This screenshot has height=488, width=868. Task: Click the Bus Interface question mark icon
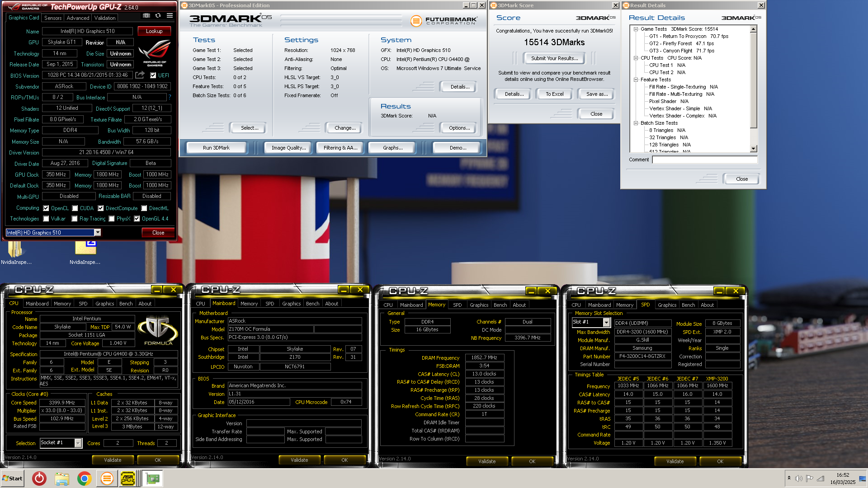click(x=170, y=97)
